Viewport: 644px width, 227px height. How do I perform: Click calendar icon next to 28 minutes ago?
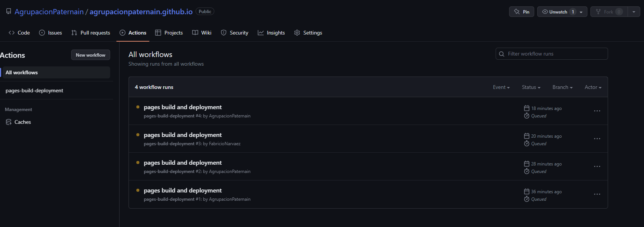coord(527,164)
